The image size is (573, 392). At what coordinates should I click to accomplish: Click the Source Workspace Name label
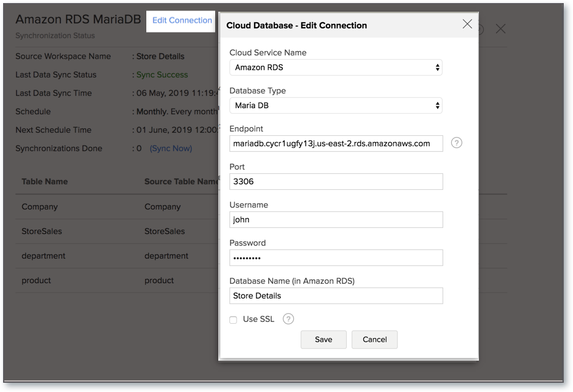coord(63,57)
